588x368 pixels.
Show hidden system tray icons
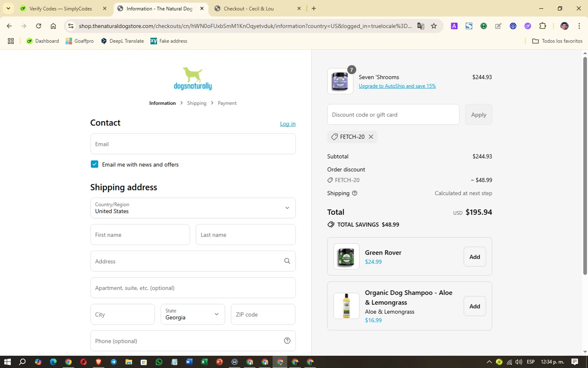point(489,362)
